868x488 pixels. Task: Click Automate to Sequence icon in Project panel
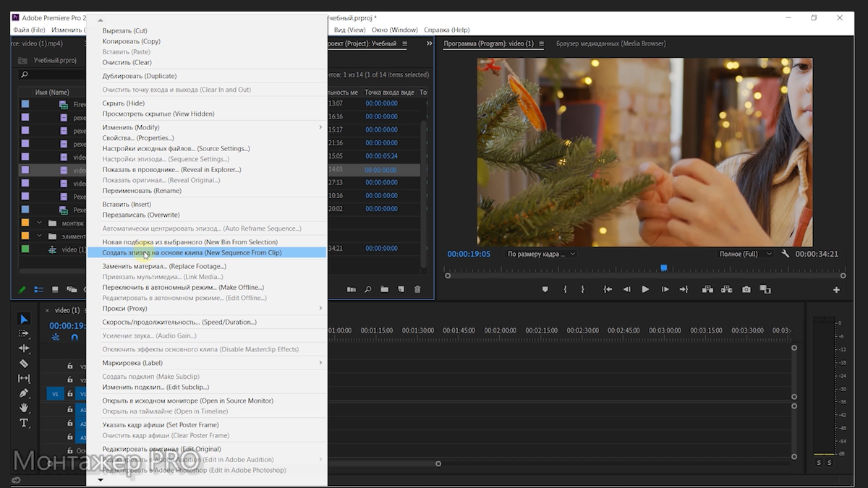(352, 289)
